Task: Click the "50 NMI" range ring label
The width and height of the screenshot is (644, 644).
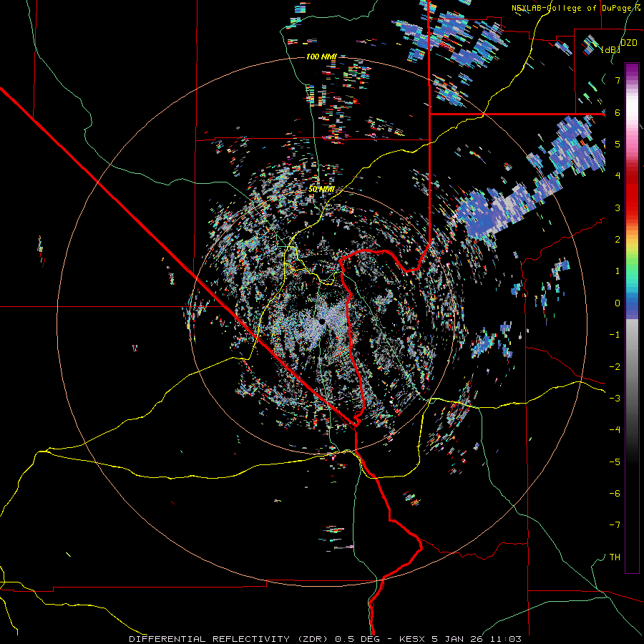Action: (x=321, y=190)
